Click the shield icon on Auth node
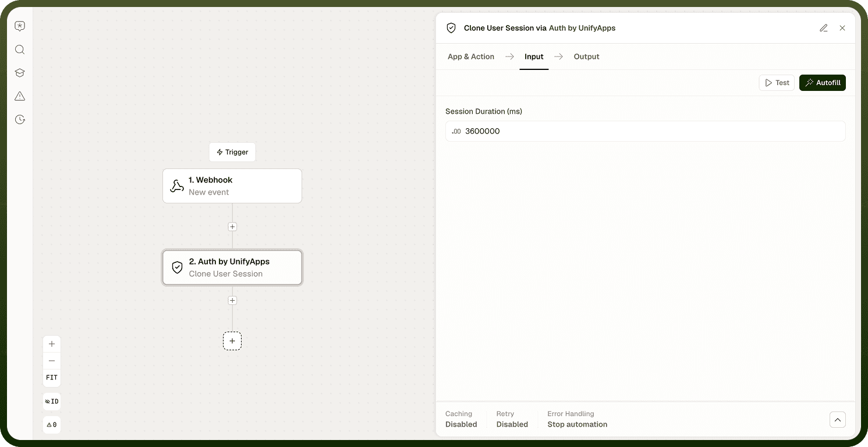This screenshot has width=868, height=447. tap(178, 268)
